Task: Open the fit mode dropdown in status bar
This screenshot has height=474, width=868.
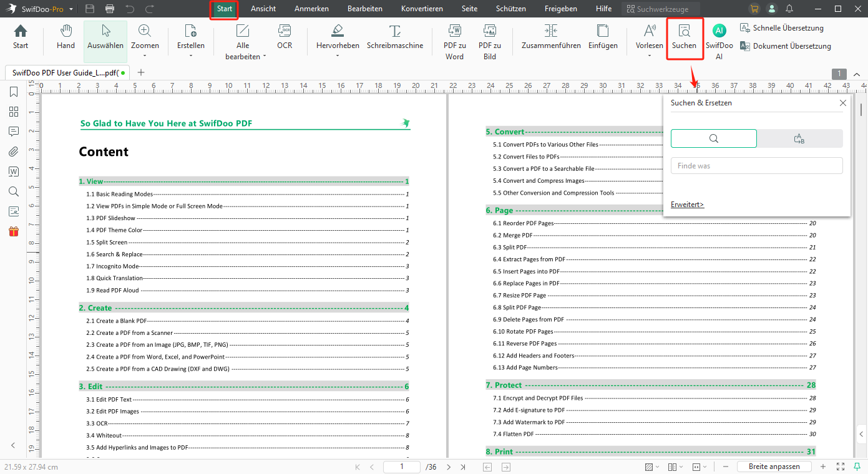Action: 698,467
